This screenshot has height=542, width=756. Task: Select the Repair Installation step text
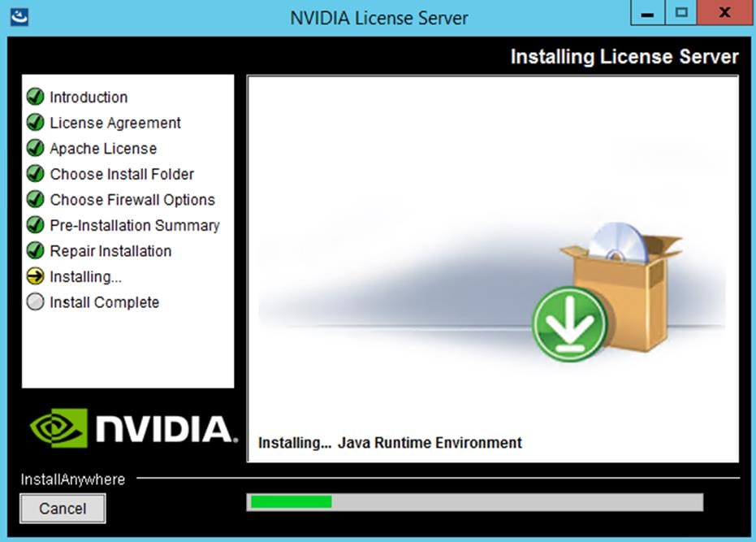click(111, 251)
